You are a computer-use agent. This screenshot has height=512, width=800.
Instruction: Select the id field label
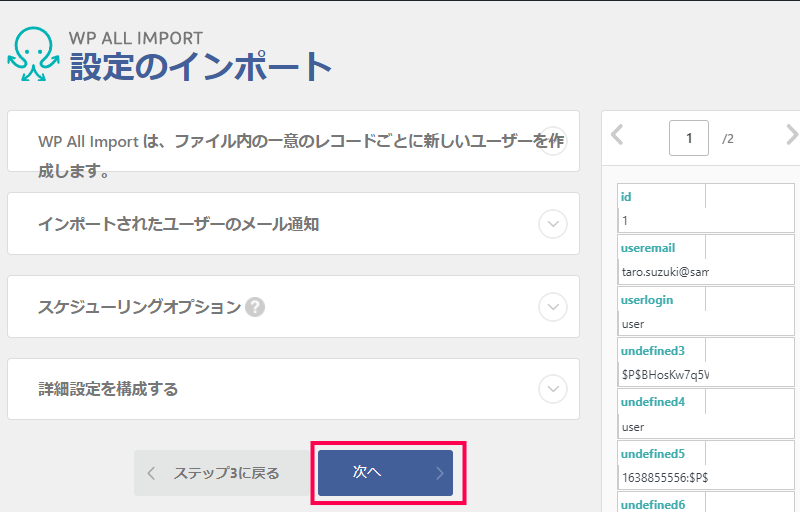[x=626, y=197]
